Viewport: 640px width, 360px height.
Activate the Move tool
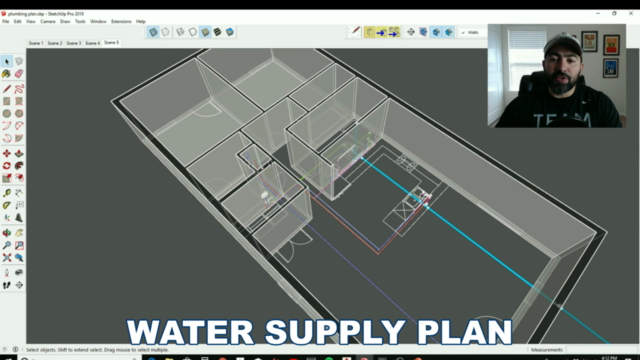click(7, 153)
